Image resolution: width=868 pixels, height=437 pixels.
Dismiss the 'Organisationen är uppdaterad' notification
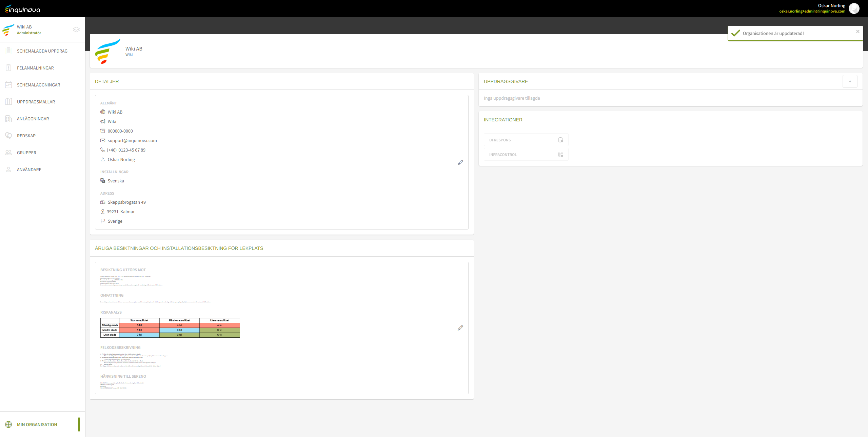tap(857, 33)
